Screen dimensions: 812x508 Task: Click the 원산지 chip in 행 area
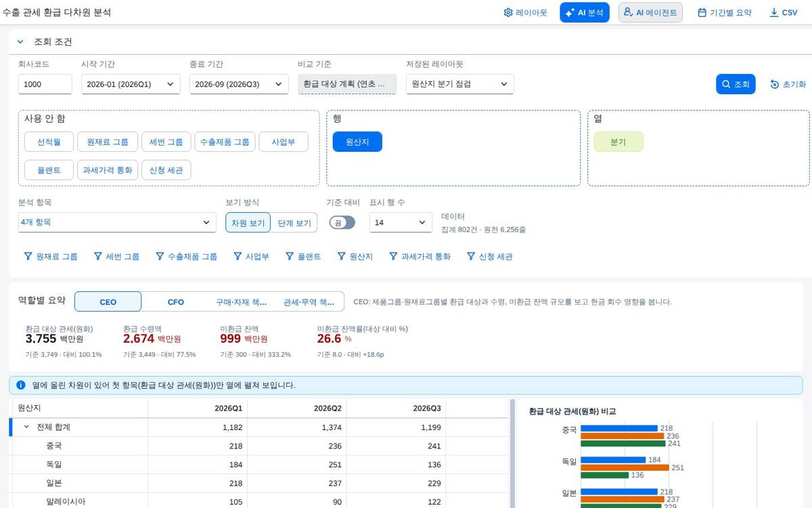click(x=357, y=142)
